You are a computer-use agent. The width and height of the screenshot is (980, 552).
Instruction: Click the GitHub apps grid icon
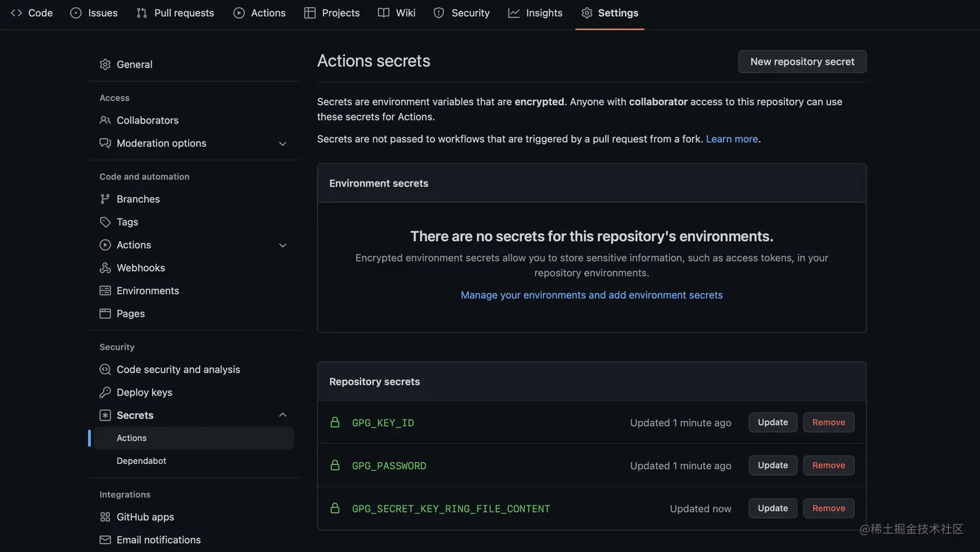pos(105,517)
